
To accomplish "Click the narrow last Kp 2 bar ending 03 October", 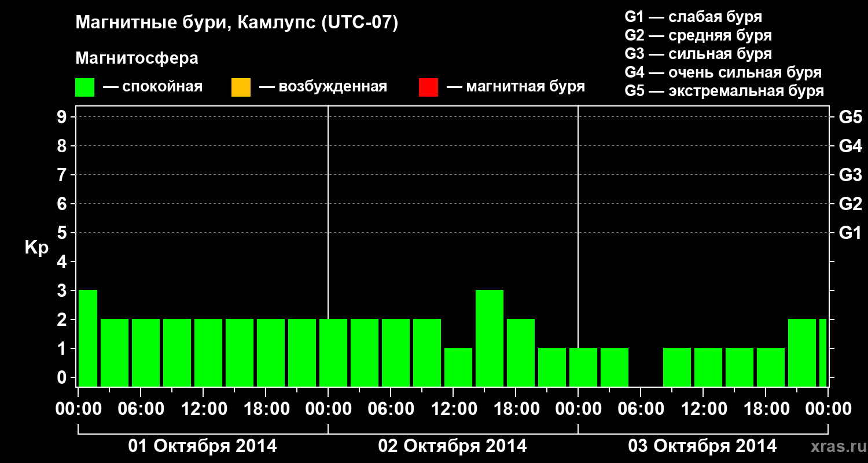I will click(x=823, y=352).
